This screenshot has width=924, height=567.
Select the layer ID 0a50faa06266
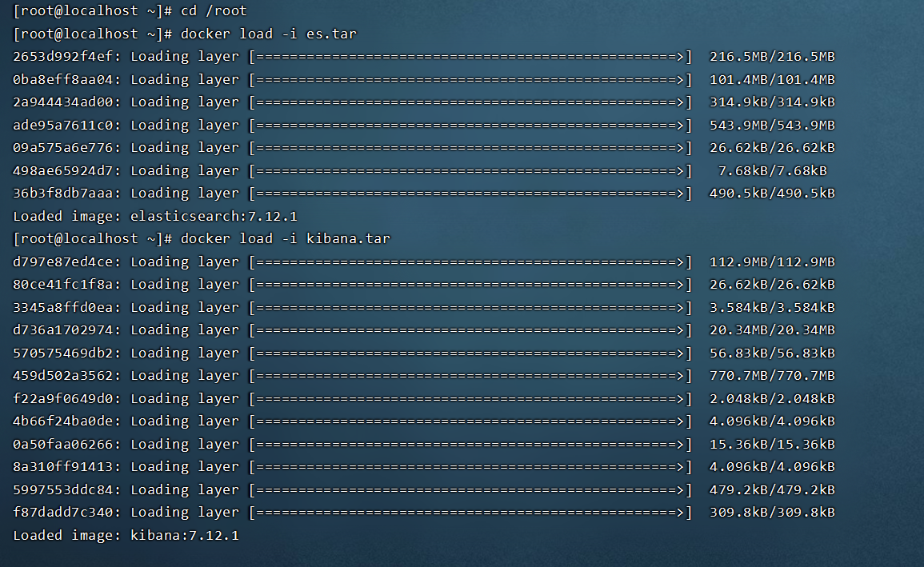(62, 444)
